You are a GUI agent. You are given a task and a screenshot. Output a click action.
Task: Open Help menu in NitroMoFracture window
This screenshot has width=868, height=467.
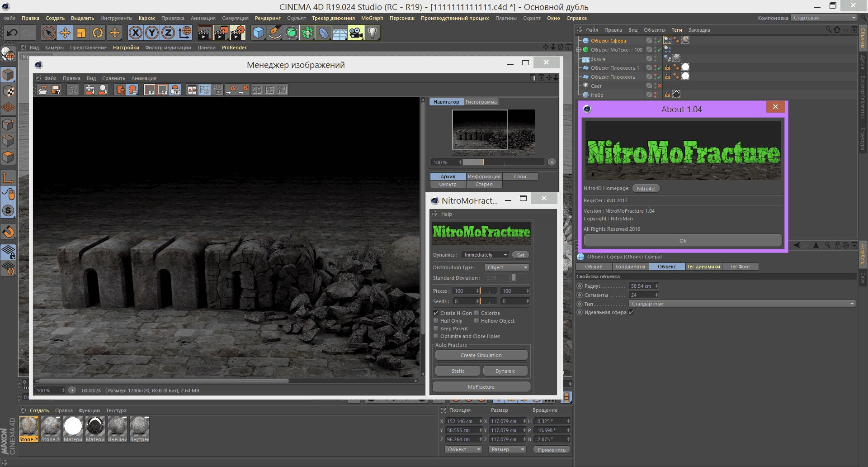point(446,214)
